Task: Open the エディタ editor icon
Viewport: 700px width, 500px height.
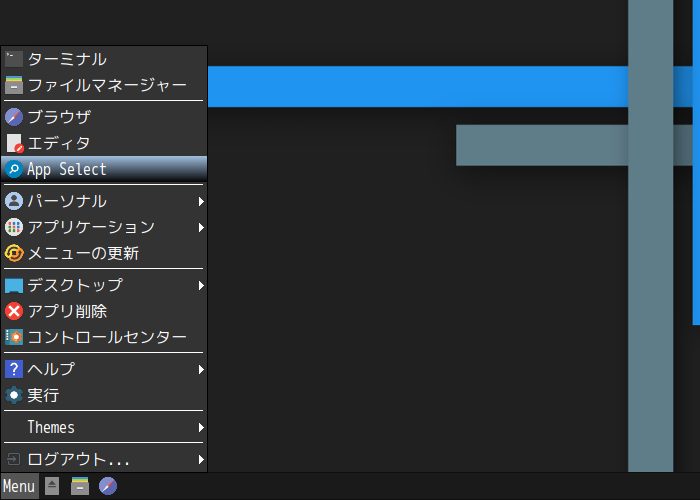Action: [x=14, y=143]
